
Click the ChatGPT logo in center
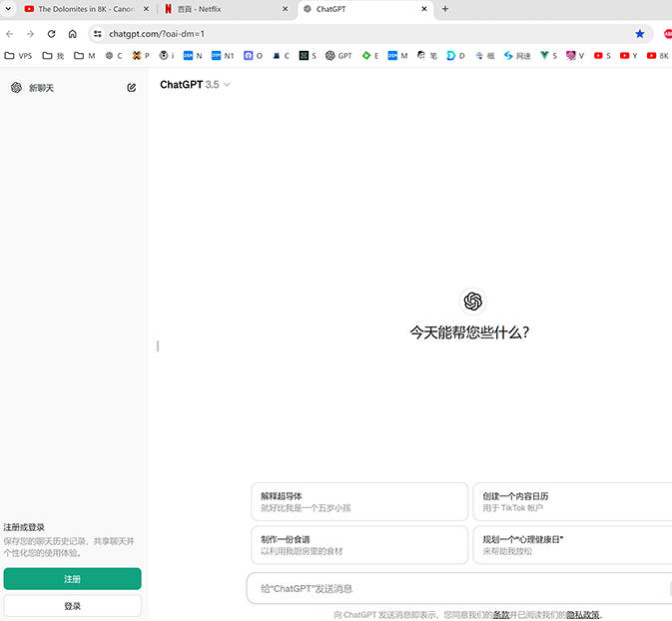472,301
